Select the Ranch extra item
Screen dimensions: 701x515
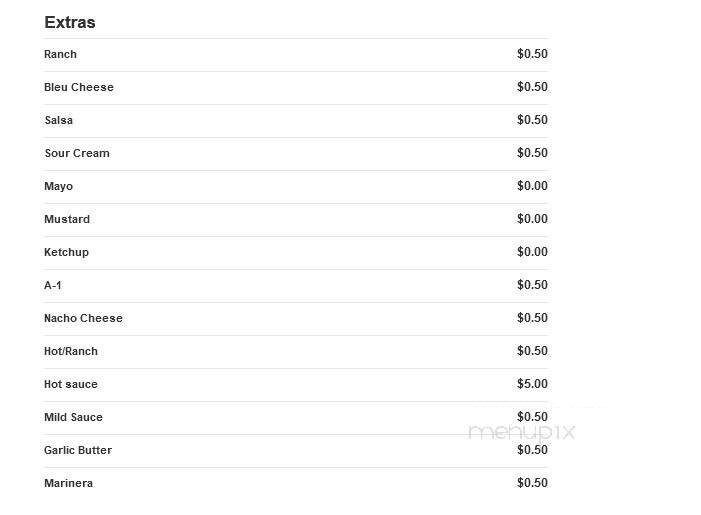coord(60,54)
